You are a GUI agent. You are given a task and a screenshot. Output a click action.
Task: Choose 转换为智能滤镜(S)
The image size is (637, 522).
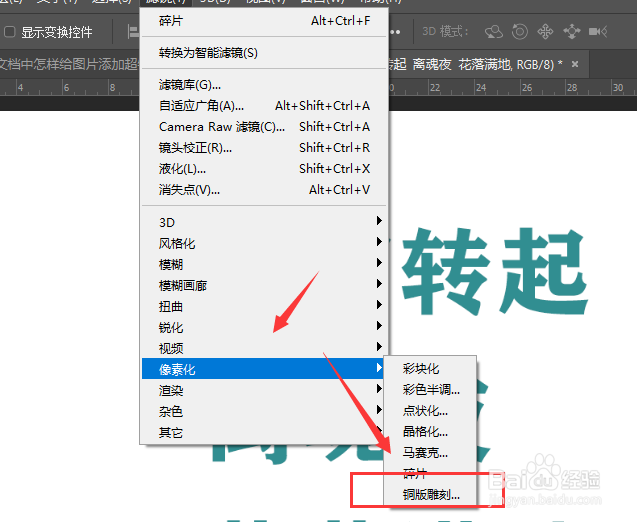[264, 53]
